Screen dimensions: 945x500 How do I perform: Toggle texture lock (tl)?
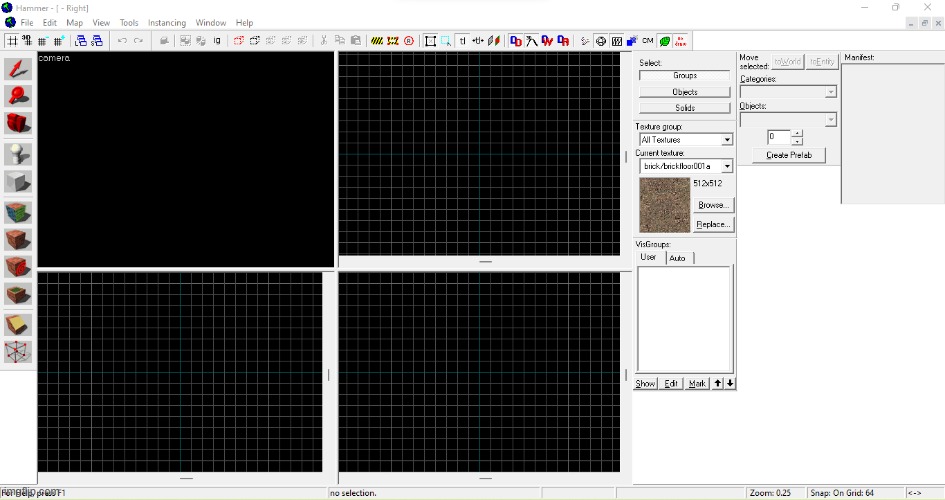click(463, 41)
